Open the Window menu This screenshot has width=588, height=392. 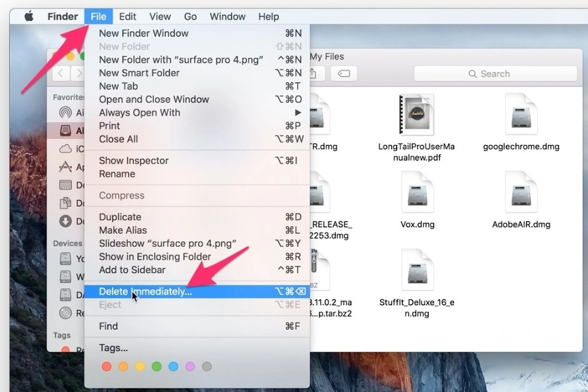[227, 16]
